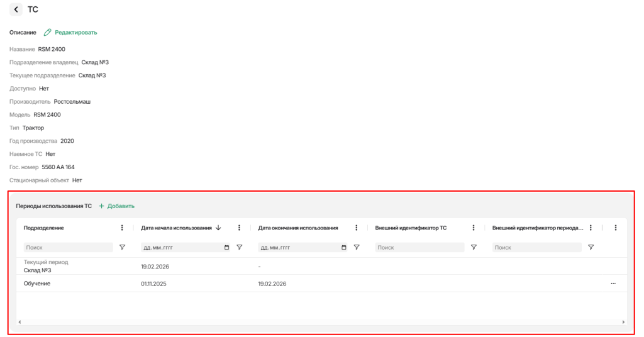This screenshot has height=337, width=644.
Task: Open filter for Дата начала использования column
Action: click(x=239, y=248)
